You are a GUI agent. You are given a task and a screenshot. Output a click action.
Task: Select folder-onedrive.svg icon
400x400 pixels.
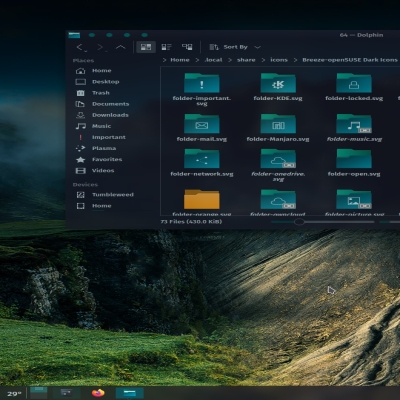(x=278, y=159)
